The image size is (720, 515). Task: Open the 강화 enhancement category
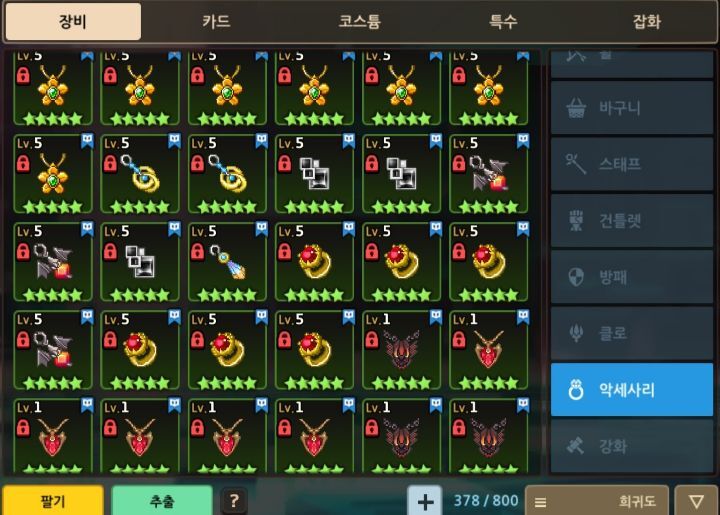click(632, 446)
